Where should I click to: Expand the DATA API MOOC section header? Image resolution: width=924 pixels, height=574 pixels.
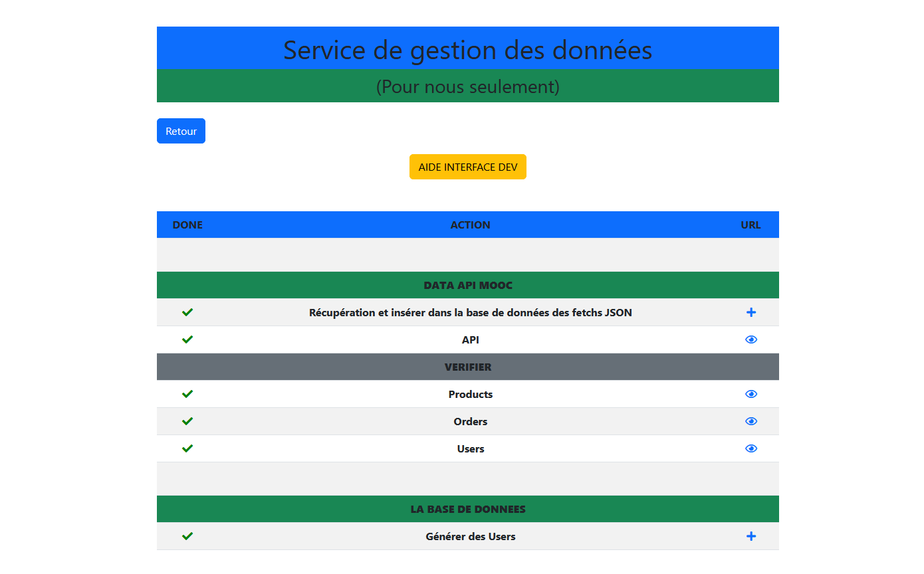467,285
